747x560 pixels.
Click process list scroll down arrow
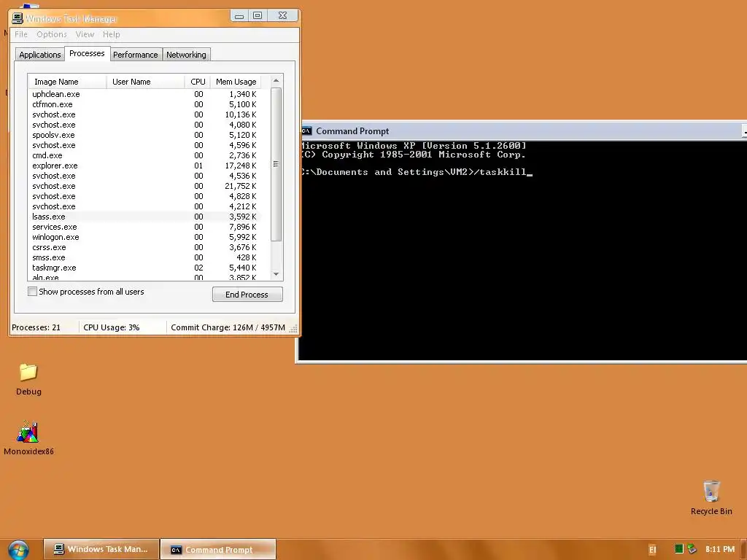(276, 274)
